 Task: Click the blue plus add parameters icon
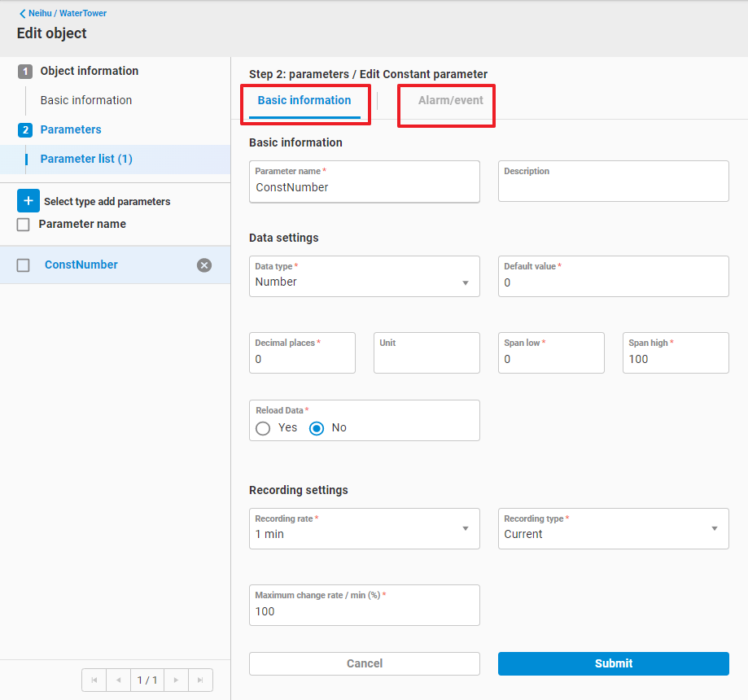[x=28, y=201]
